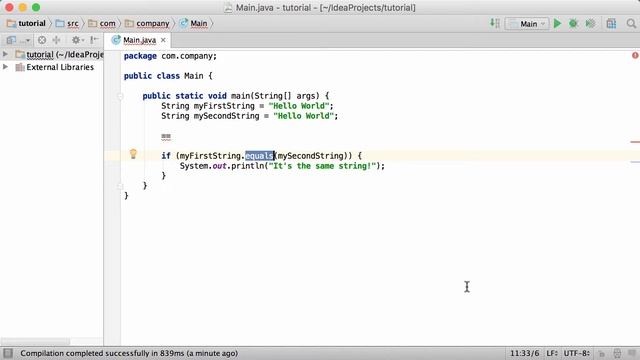Open the UTF-8 encoding selector

click(x=576, y=353)
